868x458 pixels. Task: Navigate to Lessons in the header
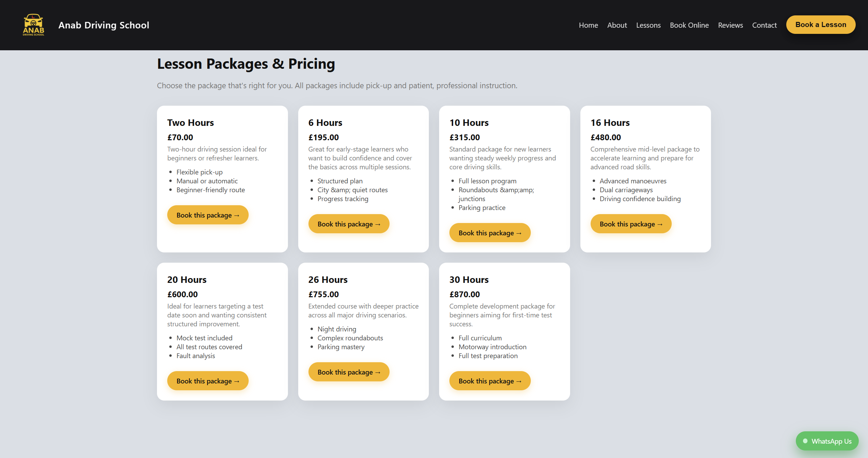[x=648, y=25]
